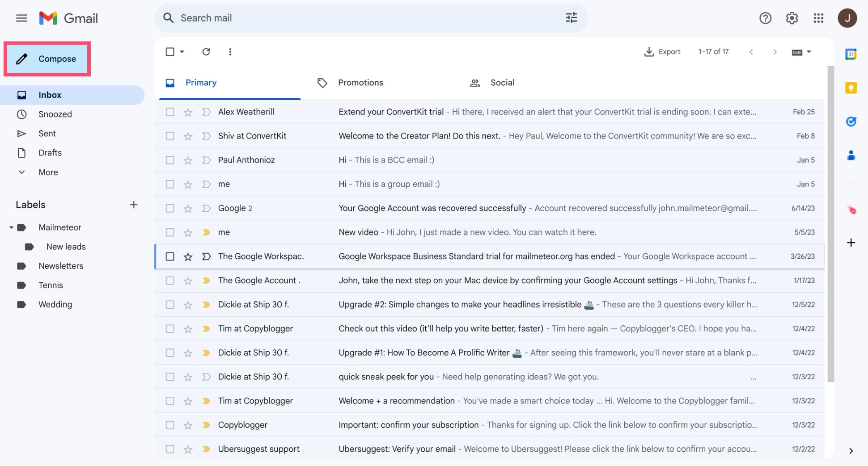Open the input tools keyboard dropdown

[801, 51]
